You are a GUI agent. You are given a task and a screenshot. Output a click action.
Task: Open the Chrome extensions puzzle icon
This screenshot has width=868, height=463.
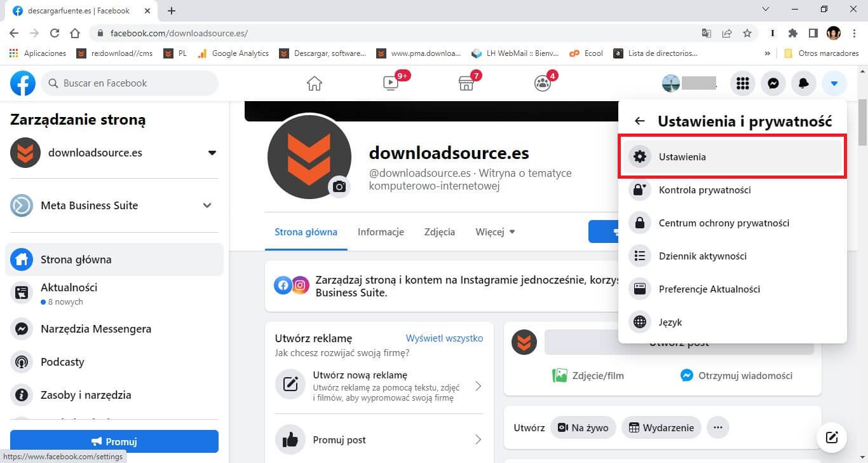(x=792, y=33)
